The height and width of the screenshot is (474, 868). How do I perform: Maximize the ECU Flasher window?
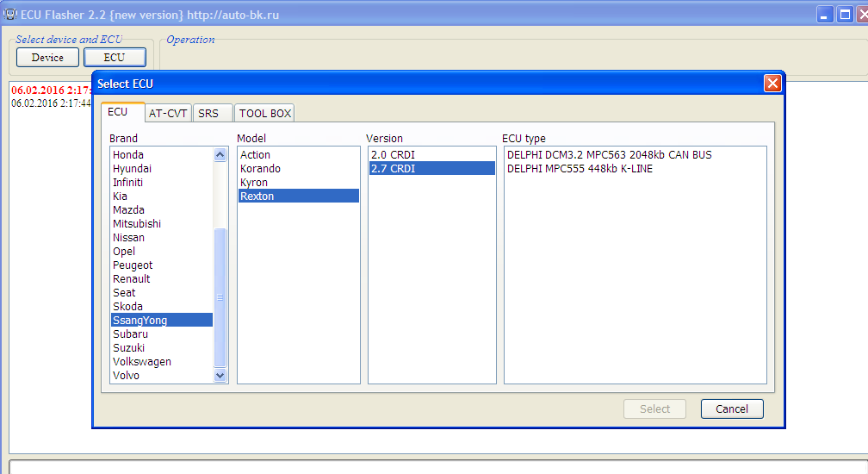click(x=845, y=15)
